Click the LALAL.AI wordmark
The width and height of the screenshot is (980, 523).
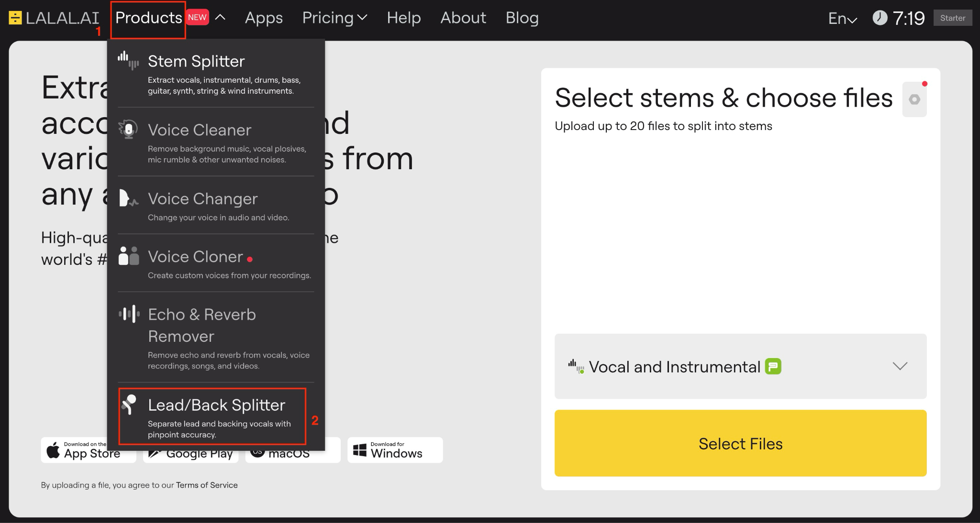pyautogui.click(x=63, y=18)
